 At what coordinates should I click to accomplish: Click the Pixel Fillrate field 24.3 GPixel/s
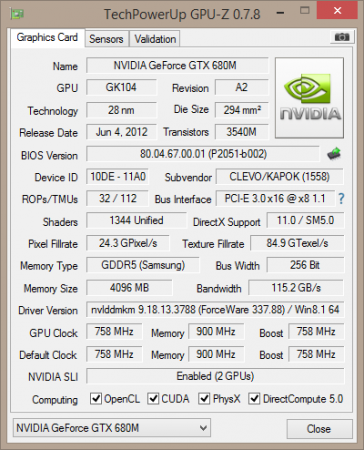click(x=128, y=243)
